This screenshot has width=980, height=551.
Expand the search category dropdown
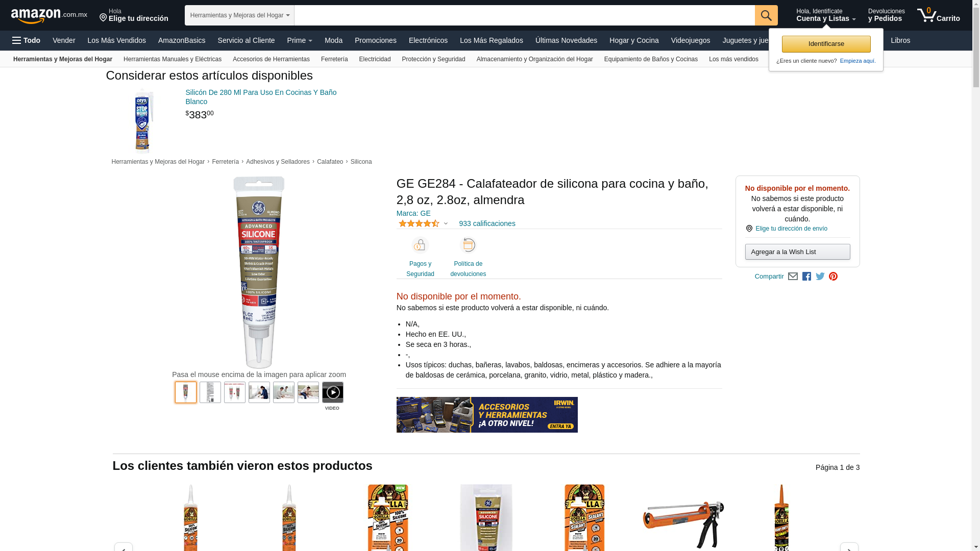point(239,15)
